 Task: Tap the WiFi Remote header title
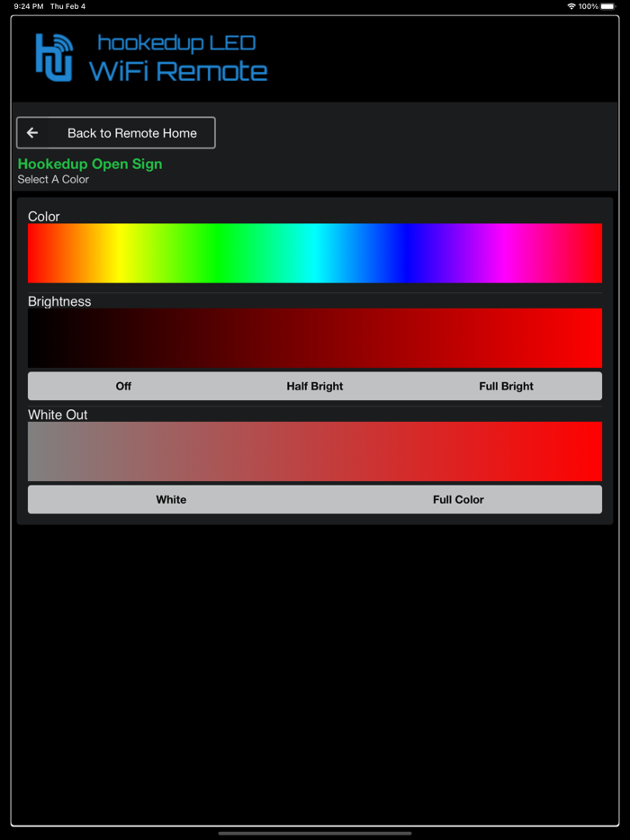[177, 71]
